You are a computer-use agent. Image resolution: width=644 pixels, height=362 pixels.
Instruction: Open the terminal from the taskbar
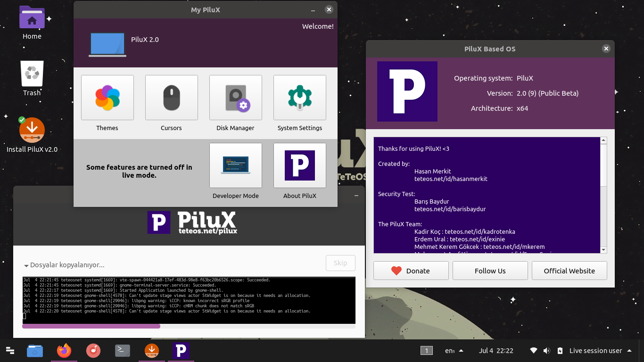click(123, 350)
